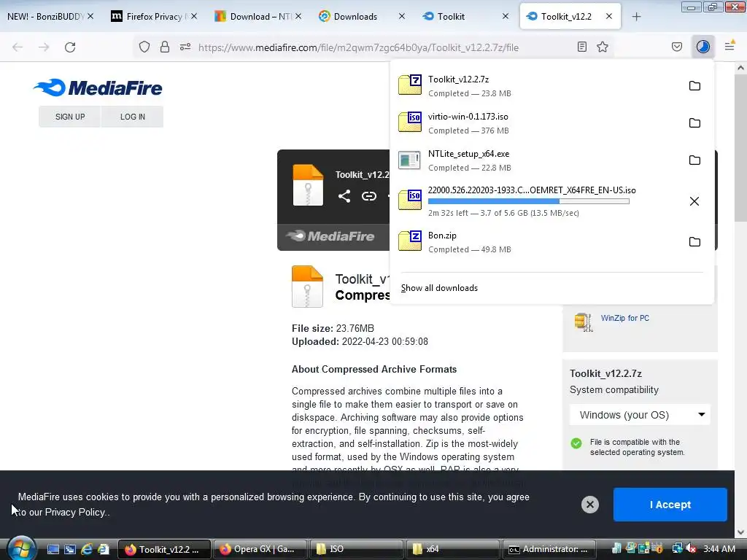Click the Internet Explorer quick launch icon

pos(87,549)
